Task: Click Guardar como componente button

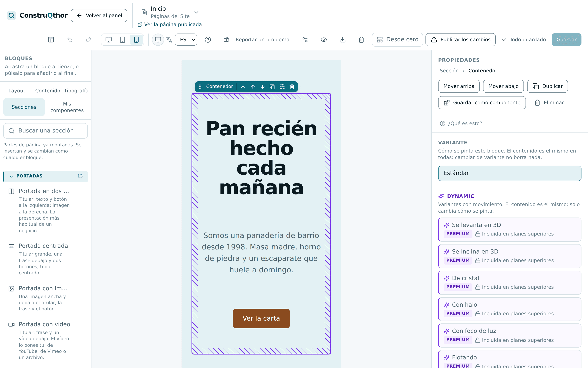Action: pyautogui.click(x=482, y=103)
